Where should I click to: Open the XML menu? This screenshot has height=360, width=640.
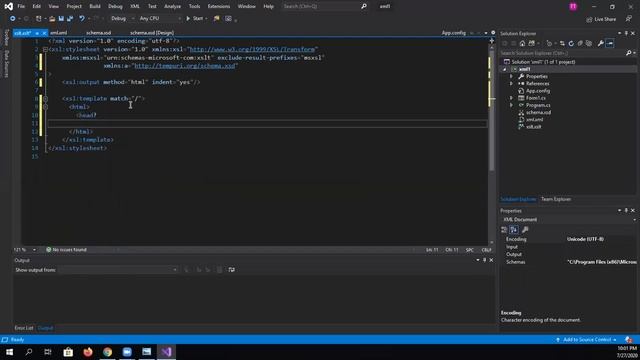[135, 7]
